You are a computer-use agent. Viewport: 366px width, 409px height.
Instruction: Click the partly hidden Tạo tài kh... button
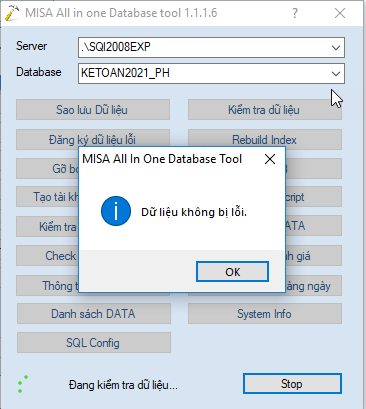47,196
